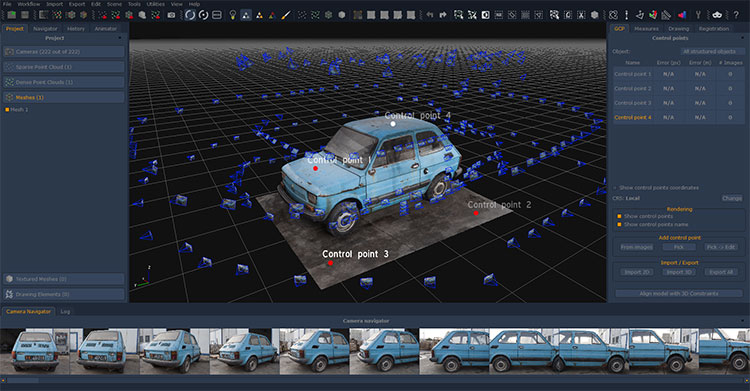Click the solid gray hexagon mesh icon
Image resolution: width=750 pixels, height=391 pixels.
pos(342,15)
